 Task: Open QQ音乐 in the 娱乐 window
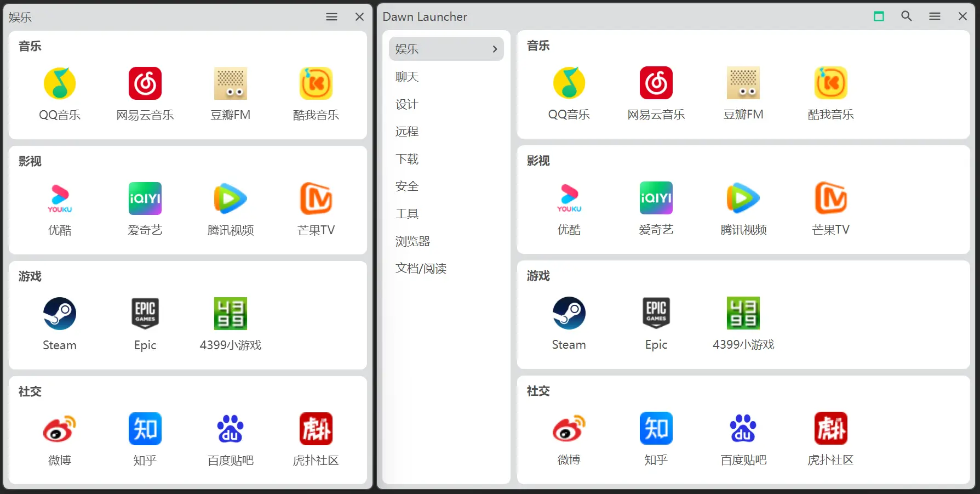click(60, 93)
